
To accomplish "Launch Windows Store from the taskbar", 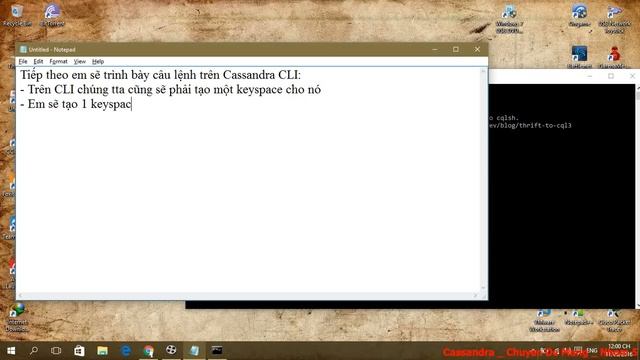I will (79, 351).
